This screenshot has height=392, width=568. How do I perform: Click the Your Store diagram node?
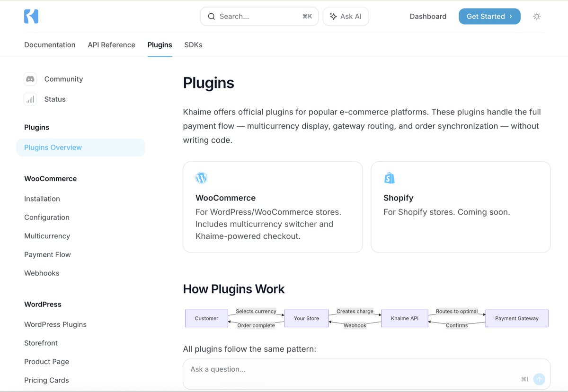306,318
